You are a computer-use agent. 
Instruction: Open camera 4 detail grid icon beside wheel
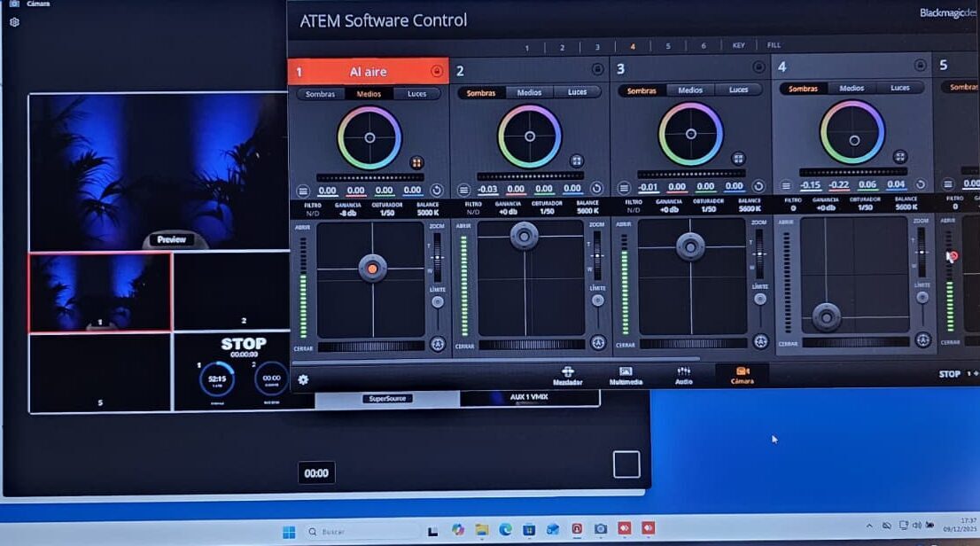(x=900, y=156)
